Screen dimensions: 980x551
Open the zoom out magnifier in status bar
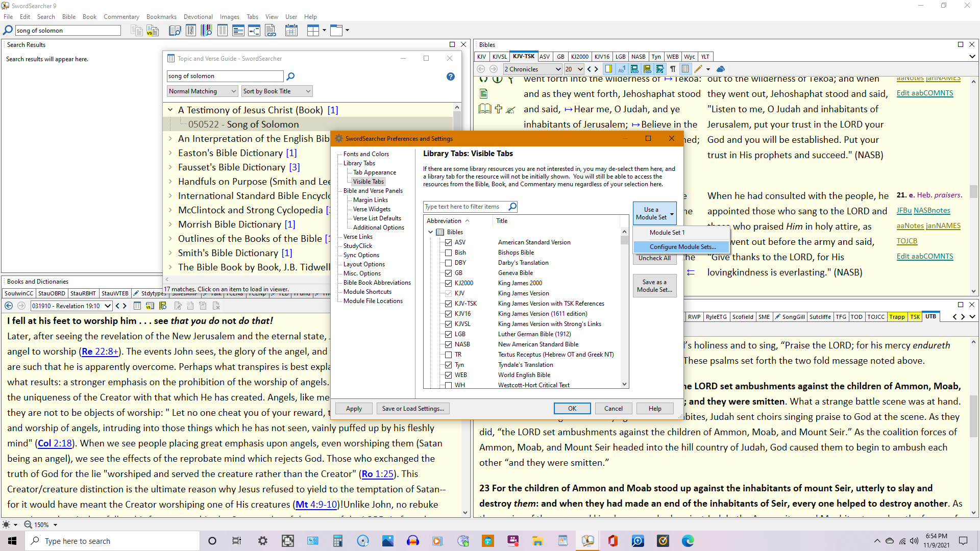[28, 524]
